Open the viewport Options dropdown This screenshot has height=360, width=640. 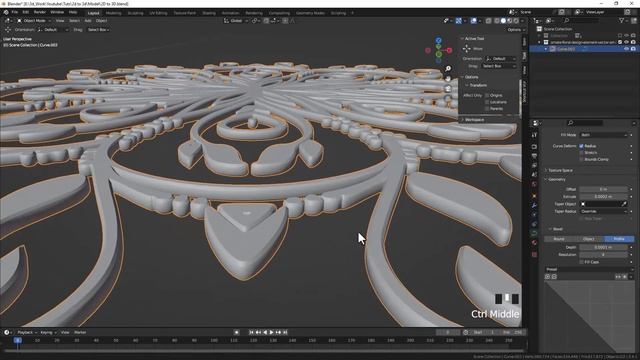click(515, 30)
